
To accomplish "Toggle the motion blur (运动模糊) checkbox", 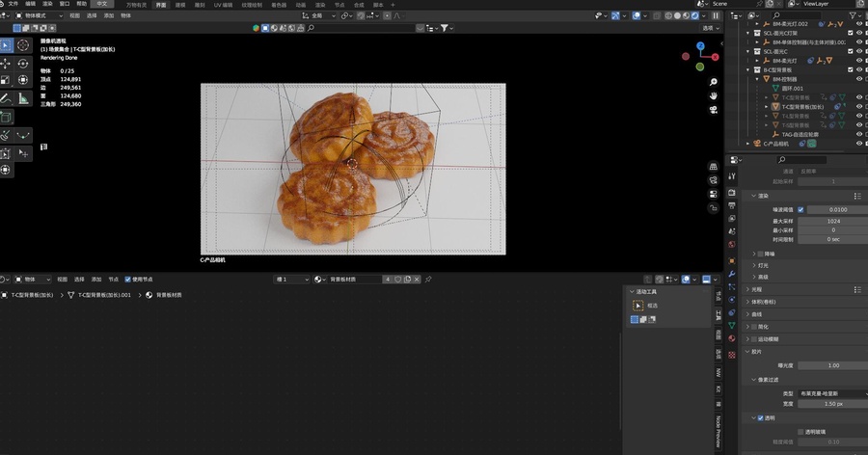I will pos(754,339).
